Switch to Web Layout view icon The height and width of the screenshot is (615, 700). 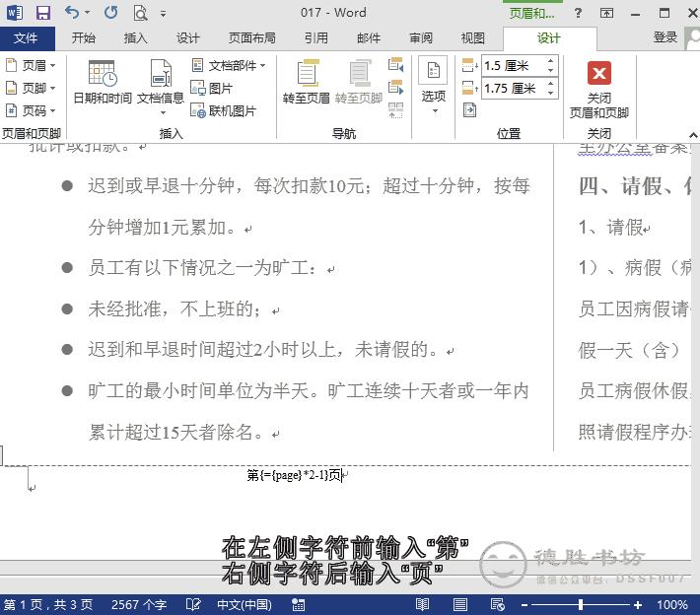point(497,605)
